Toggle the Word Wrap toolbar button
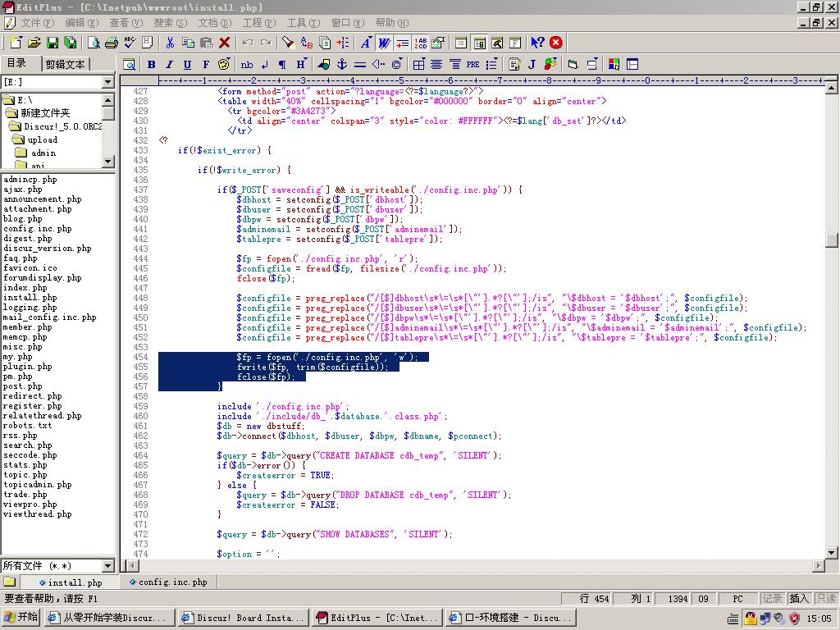 [384, 43]
